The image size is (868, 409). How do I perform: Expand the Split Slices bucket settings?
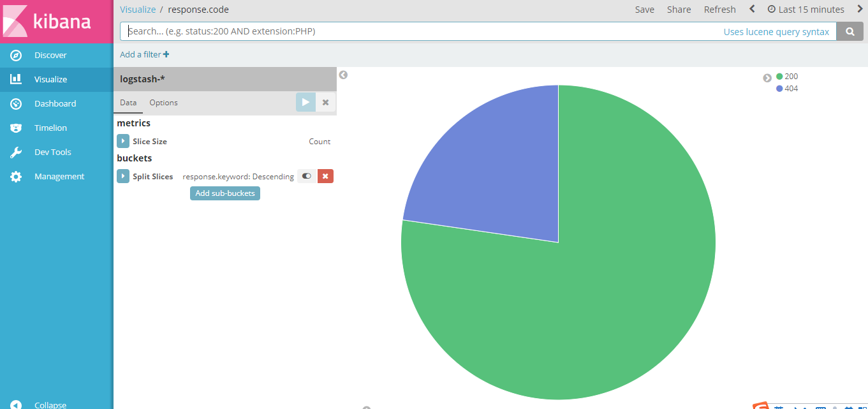coord(123,176)
